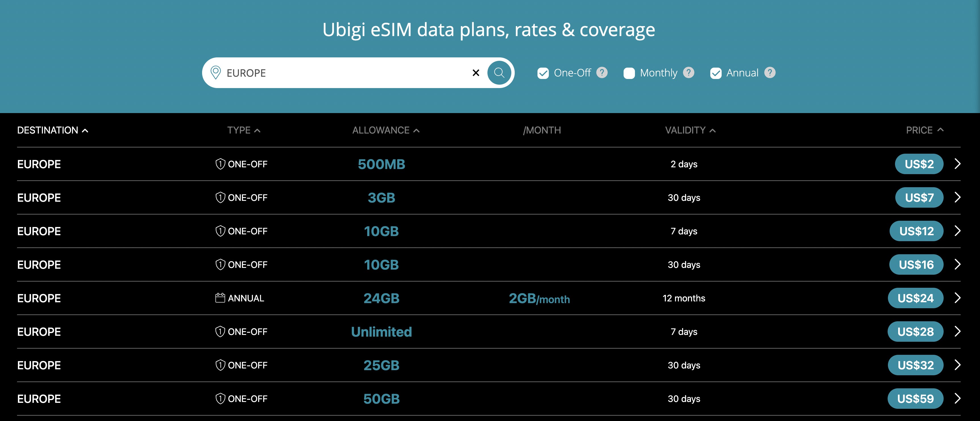The width and height of the screenshot is (980, 421).
Task: Click the Monthly help question mark icon
Action: (689, 72)
